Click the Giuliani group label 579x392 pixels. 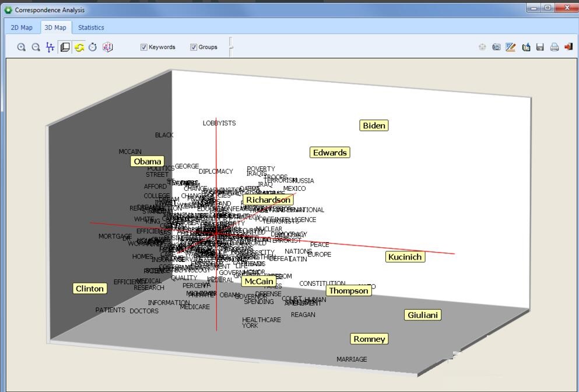pos(422,315)
